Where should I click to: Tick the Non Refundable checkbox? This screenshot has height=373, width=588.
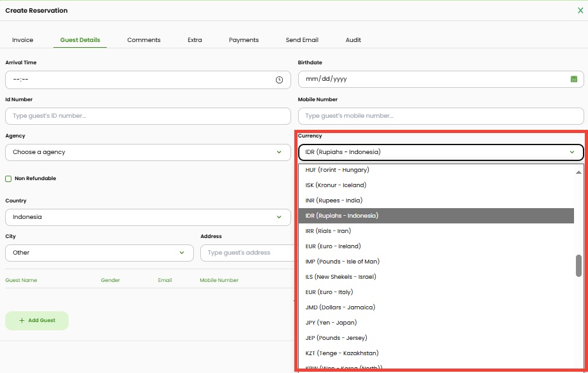pyautogui.click(x=8, y=179)
